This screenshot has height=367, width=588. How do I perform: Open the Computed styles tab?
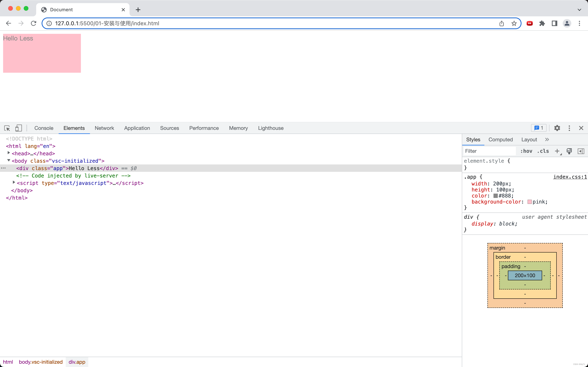(x=500, y=140)
